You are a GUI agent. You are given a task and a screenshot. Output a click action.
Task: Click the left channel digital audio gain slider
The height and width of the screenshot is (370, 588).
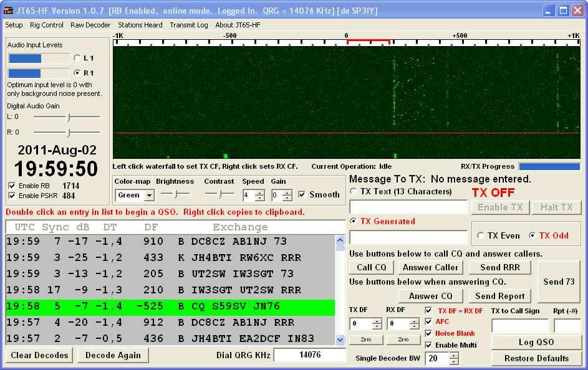tap(67, 117)
